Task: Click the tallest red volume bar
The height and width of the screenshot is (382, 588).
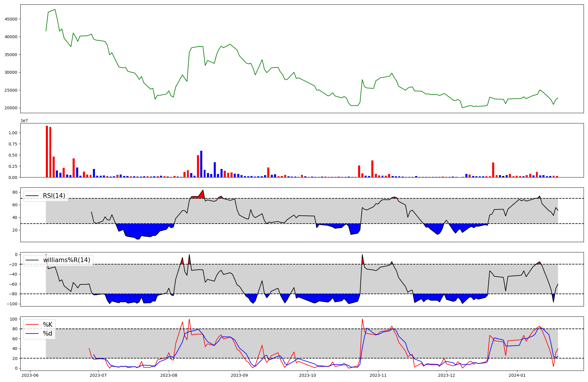Action: point(47,152)
